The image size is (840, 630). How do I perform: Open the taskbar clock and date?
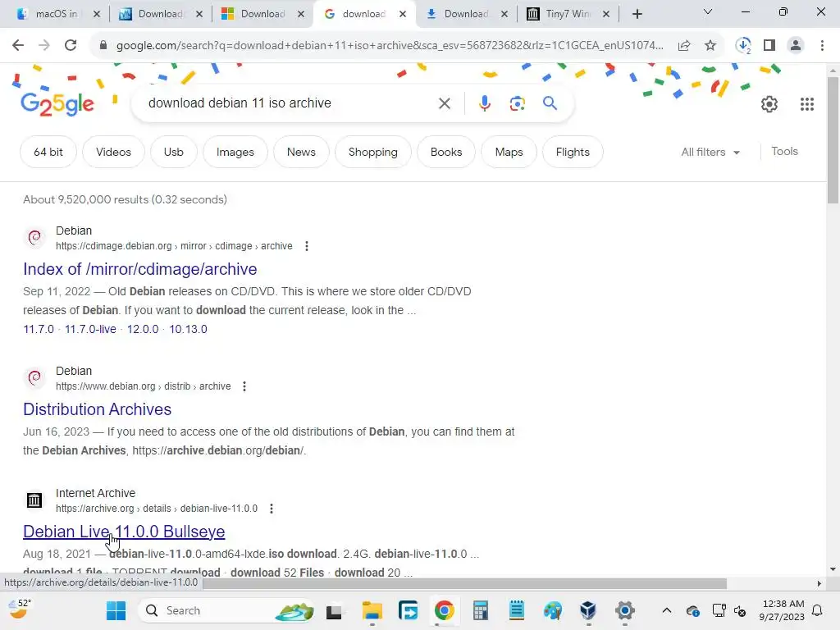(782, 610)
